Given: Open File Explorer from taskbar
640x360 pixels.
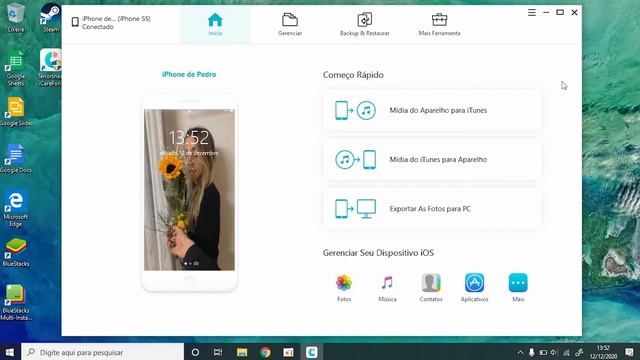Looking at the screenshot, I should (242, 352).
